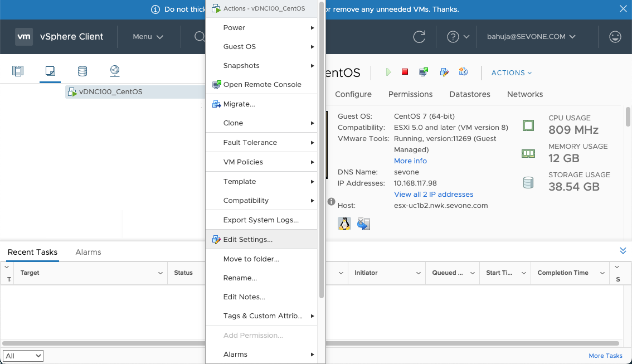
Task: Expand Power submenu
Action: 261,27
